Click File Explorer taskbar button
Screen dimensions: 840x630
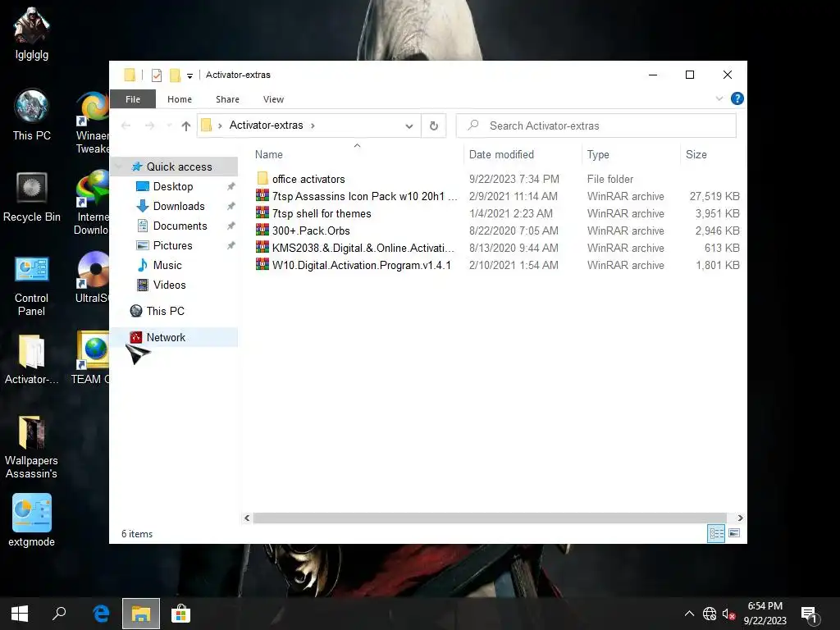[x=141, y=614]
